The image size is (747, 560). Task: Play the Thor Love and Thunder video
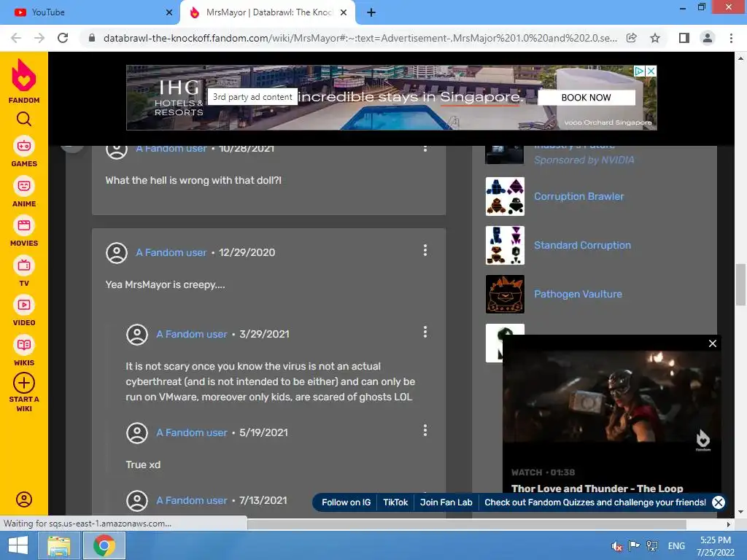point(612,397)
